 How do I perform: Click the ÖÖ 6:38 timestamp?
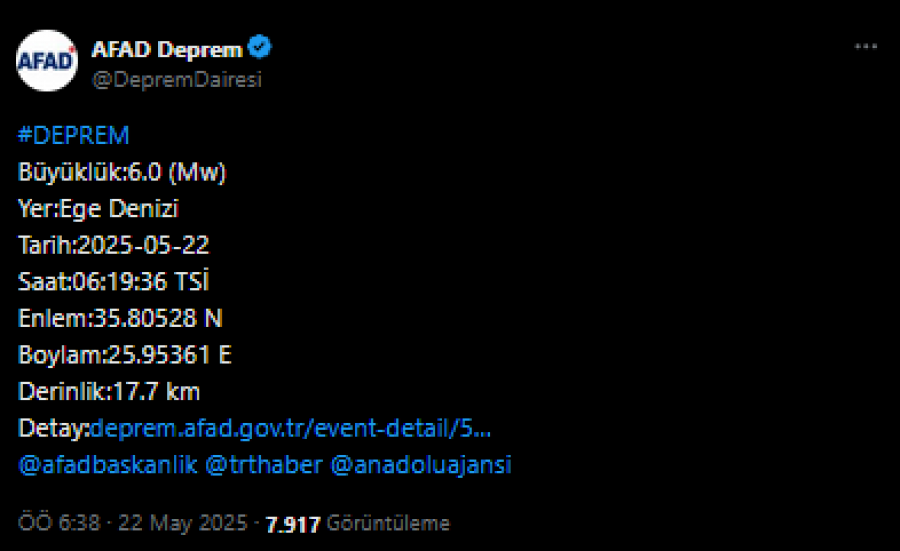59,523
